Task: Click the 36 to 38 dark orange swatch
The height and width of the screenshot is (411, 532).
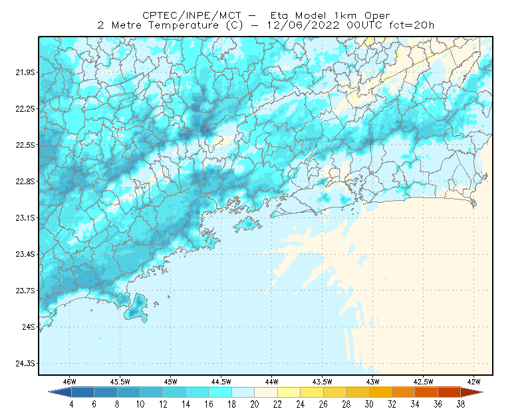Action: click(x=450, y=392)
